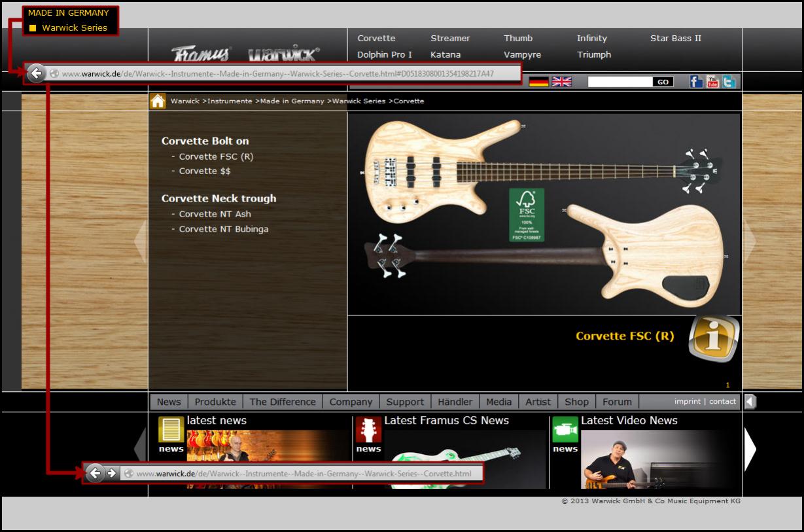Switch site language to English flag

pyautogui.click(x=561, y=82)
